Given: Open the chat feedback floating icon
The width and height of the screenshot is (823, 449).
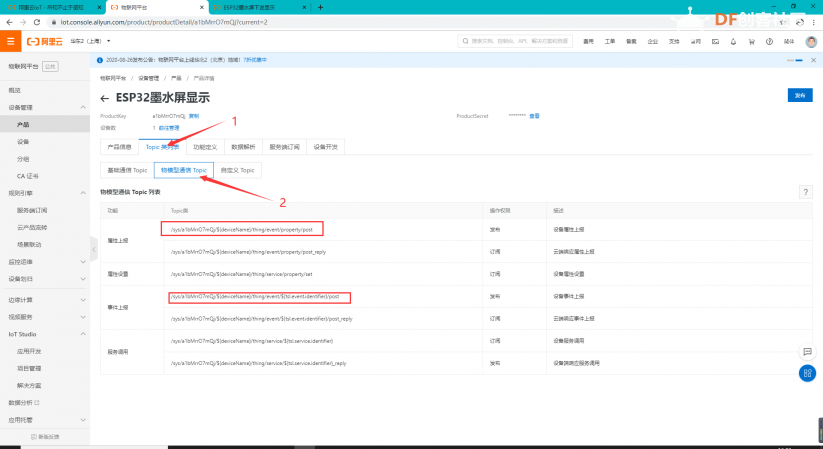Looking at the screenshot, I should pyautogui.click(x=807, y=352).
